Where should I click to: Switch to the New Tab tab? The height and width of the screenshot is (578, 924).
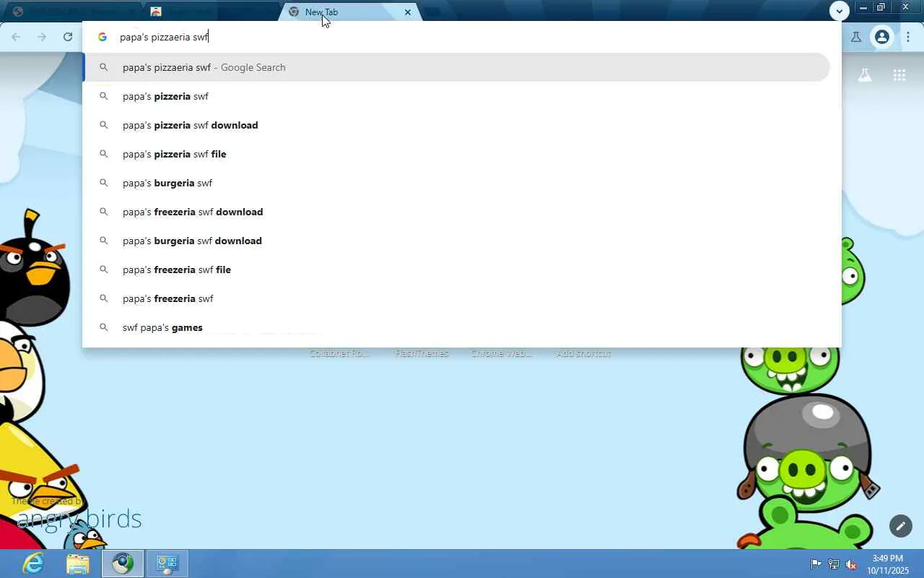click(x=349, y=12)
